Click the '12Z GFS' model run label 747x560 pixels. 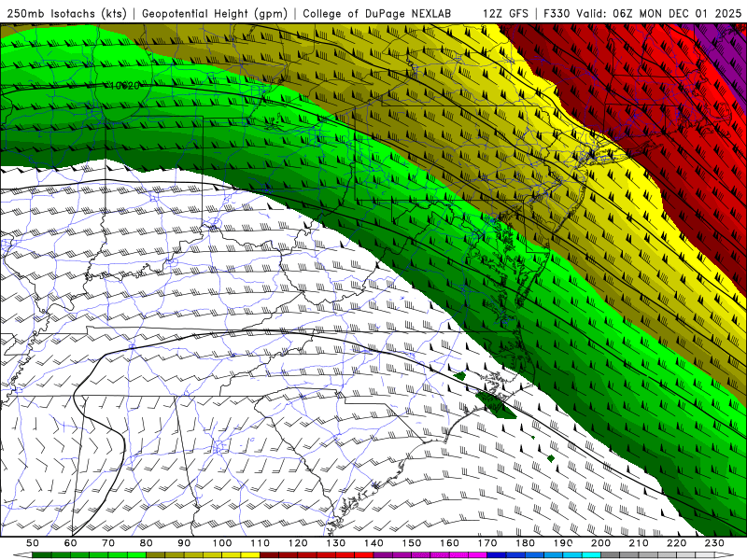tap(505, 13)
